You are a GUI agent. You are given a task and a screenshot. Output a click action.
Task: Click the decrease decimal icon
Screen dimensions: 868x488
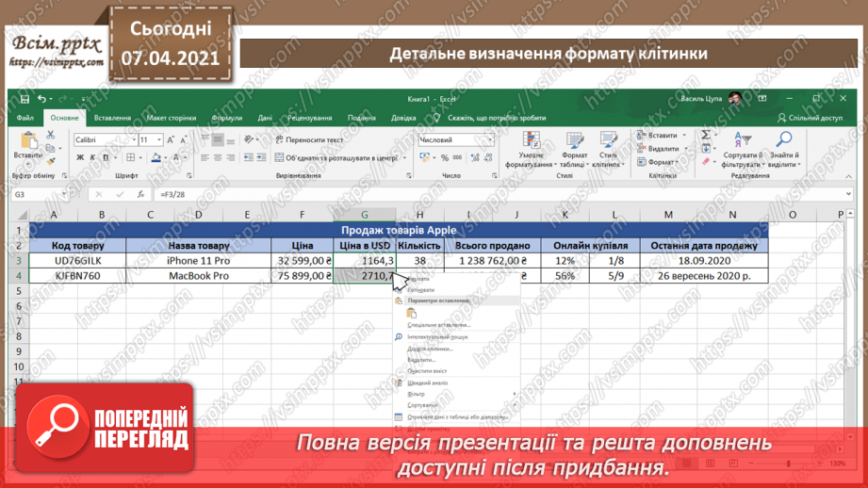click(x=487, y=157)
